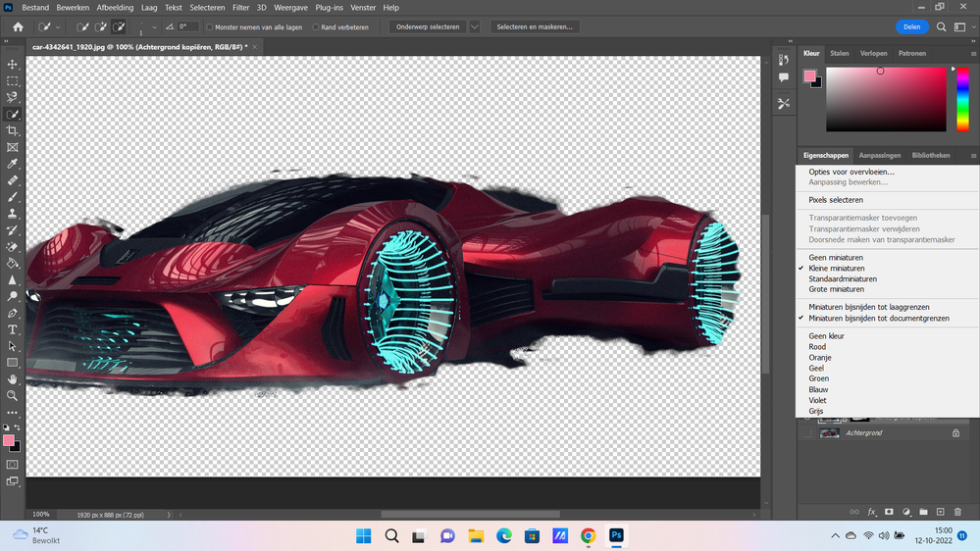980x551 pixels.
Task: Select the Move tool
Action: tap(13, 65)
